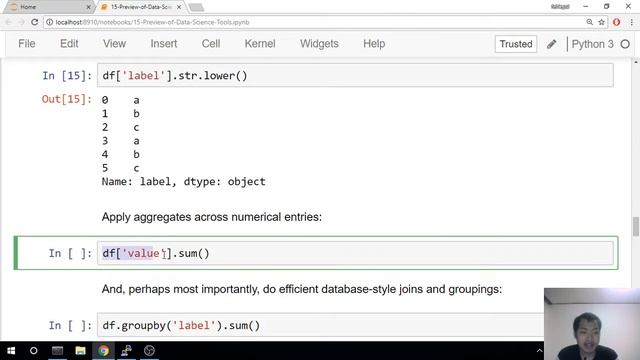Click the Python 3 kernel name
Screen dimensions: 640x360
pos(592,44)
